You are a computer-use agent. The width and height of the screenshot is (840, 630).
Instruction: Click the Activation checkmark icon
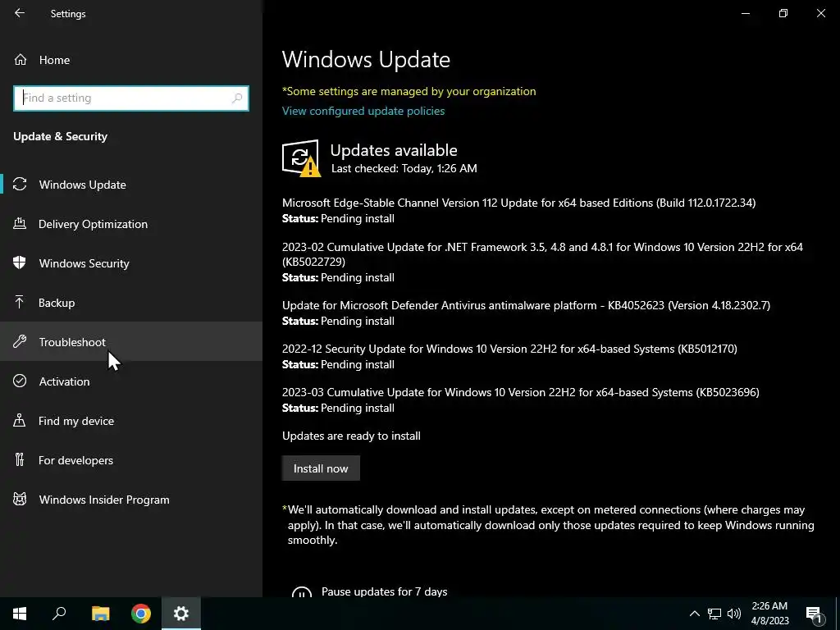[20, 381]
